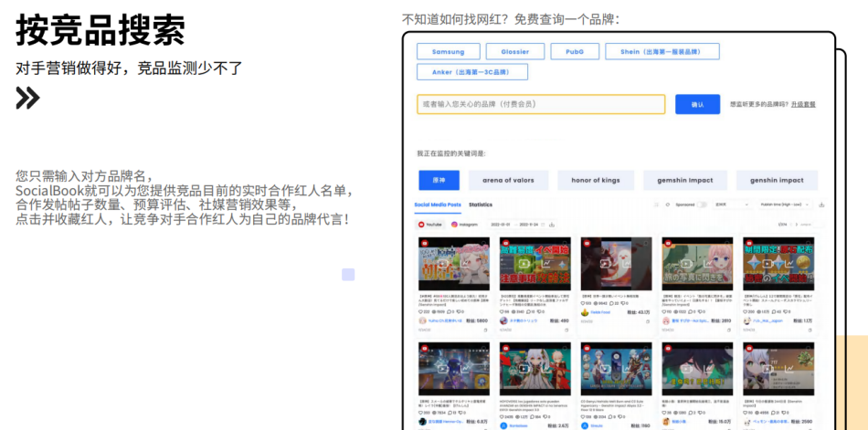Click copy icon on 5800 fans card
This screenshot has height=430, width=868.
(x=485, y=330)
